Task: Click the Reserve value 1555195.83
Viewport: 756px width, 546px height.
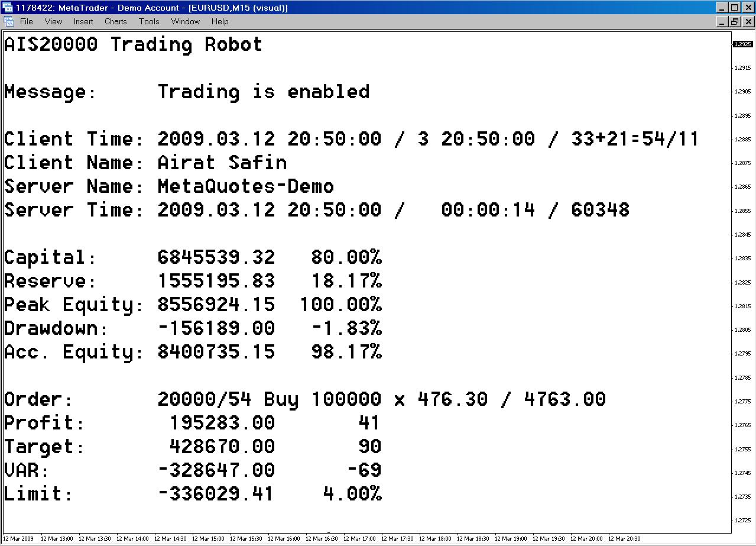Action: tap(216, 281)
